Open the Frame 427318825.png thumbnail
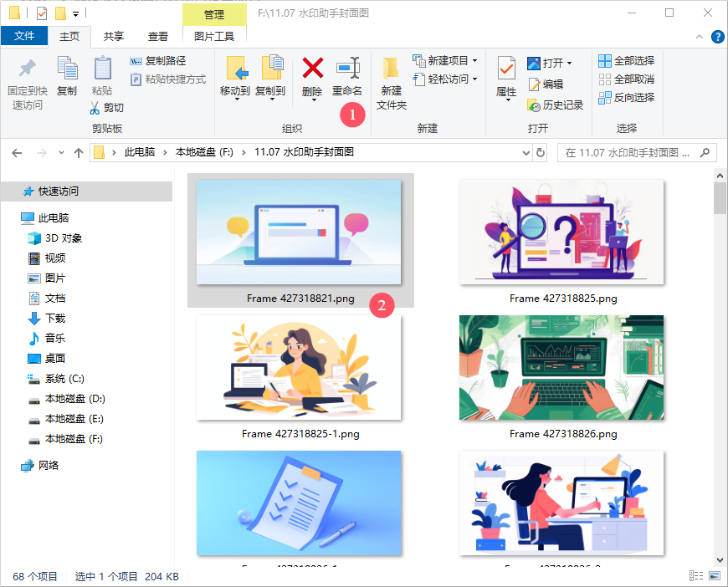The image size is (728, 587). coord(561,232)
